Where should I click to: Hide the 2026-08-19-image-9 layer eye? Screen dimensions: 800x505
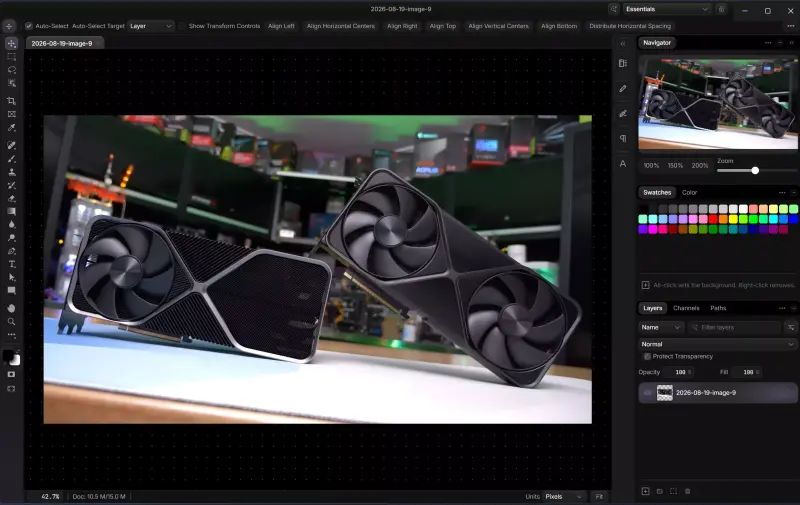(647, 393)
